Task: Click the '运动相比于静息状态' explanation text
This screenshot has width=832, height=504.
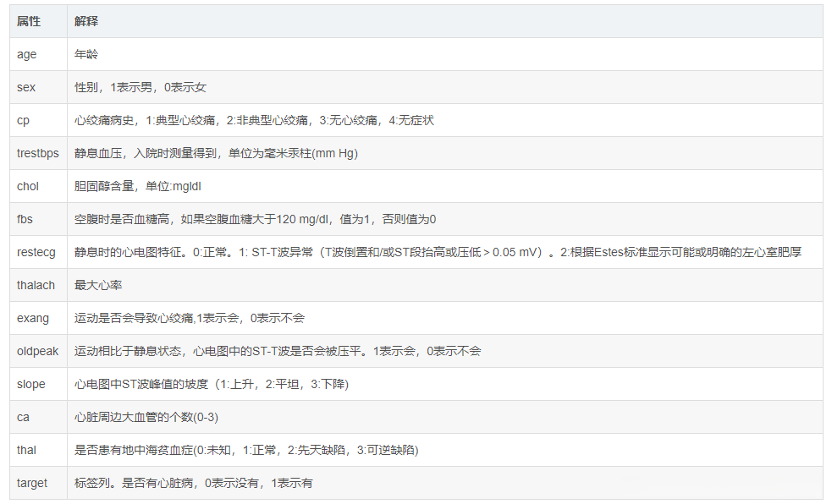Action: 128,351
